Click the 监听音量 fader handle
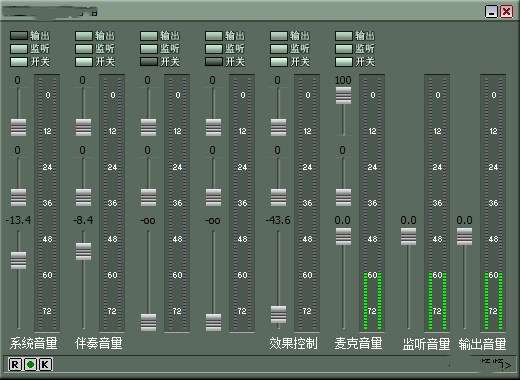The image size is (520, 380). pos(408,237)
